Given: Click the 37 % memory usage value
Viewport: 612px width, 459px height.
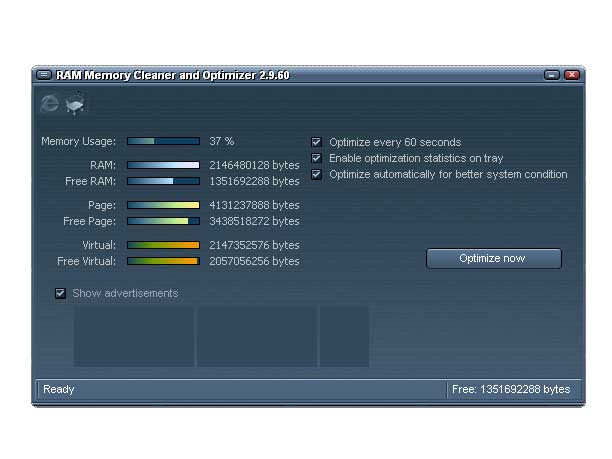Looking at the screenshot, I should [x=222, y=141].
